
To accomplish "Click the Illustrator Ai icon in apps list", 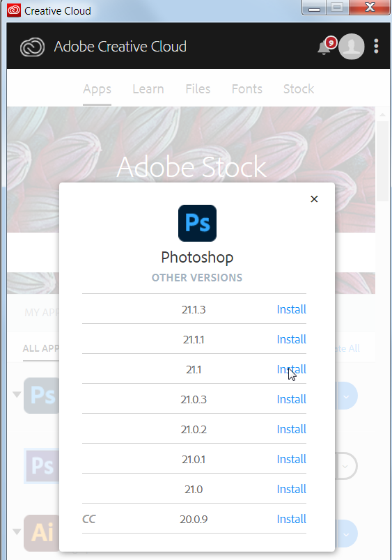I will pos(42,533).
